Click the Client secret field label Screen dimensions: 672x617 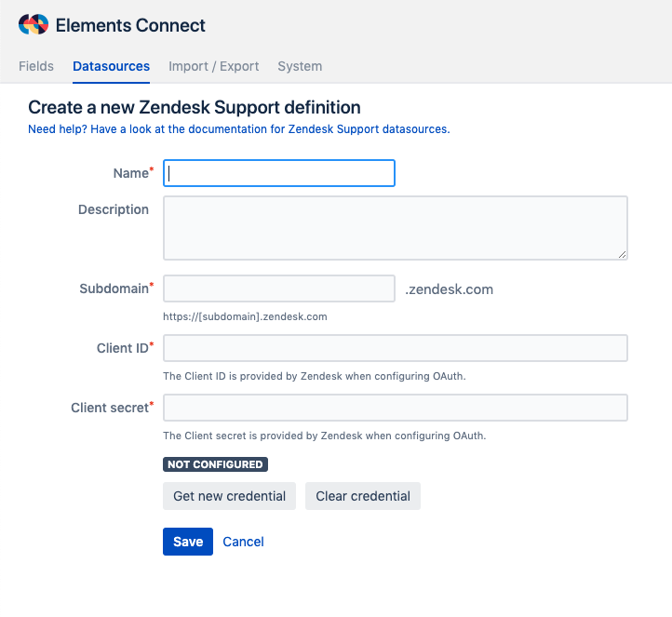[109, 408]
